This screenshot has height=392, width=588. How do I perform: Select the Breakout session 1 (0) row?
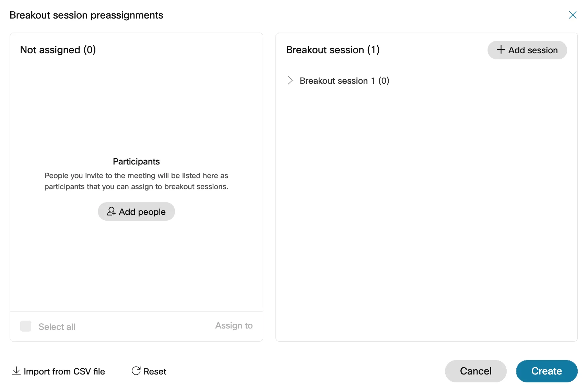pos(344,81)
